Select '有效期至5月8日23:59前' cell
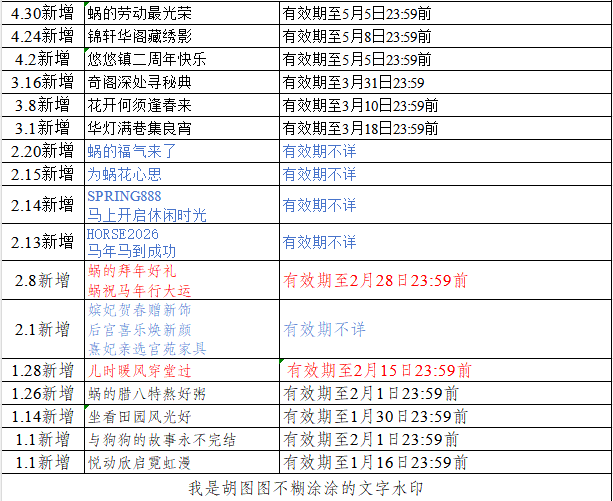 (x=445, y=36)
